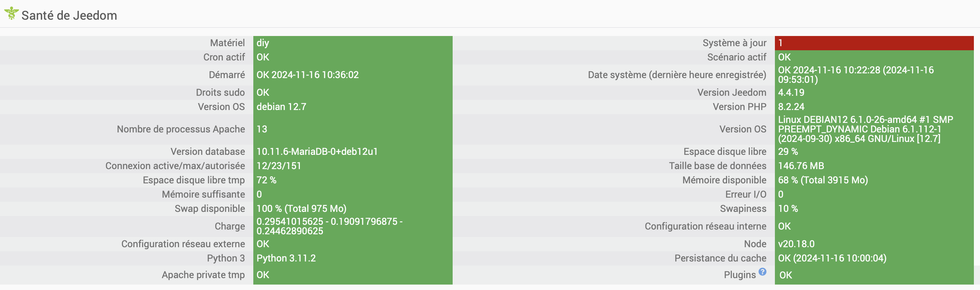Select the system date value 'OK 2024-11-16 10:22:28'
This screenshot has width=980, height=290.
856,75
